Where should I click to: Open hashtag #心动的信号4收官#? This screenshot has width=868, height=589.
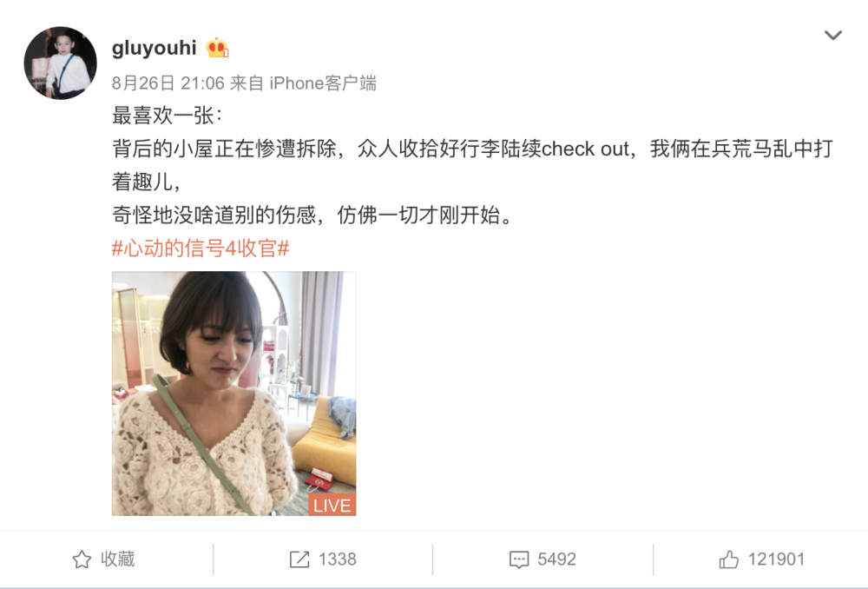[x=201, y=248]
